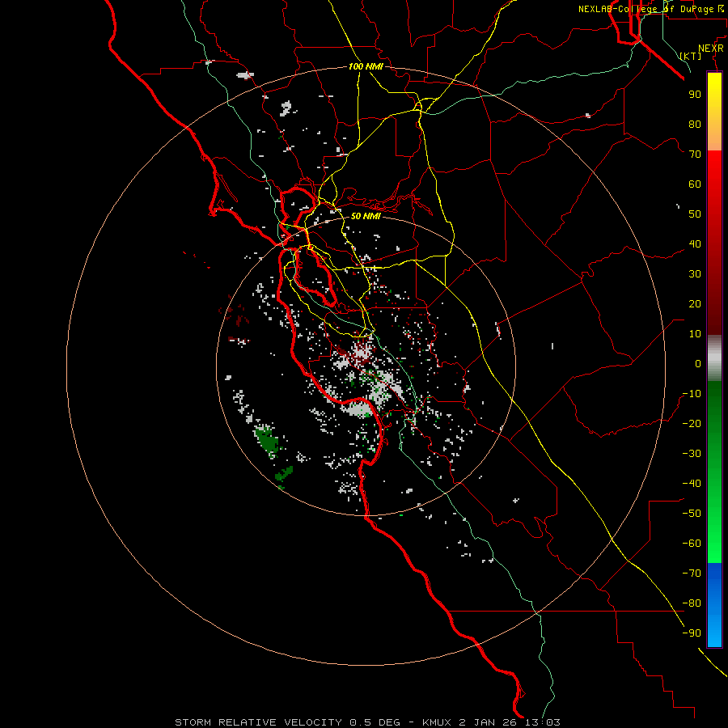Click the 40 value on velocity scale
This screenshot has height=728, width=728.
pyautogui.click(x=695, y=243)
